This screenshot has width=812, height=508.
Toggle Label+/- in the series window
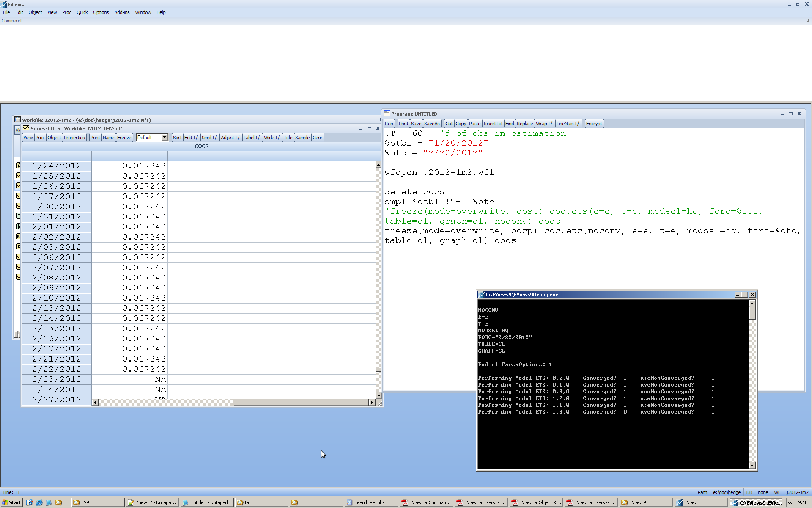252,138
